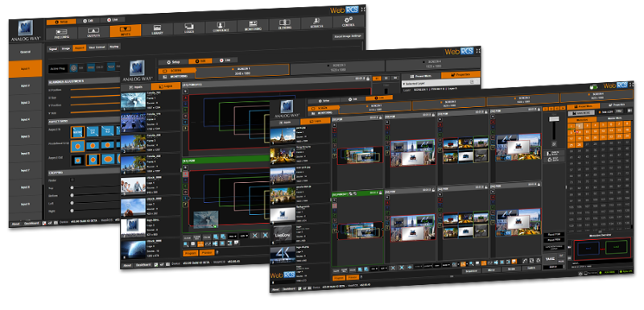This screenshot has width=644, height=310.
Task: Select layer A button in middle window top preview
Action: 186,97
